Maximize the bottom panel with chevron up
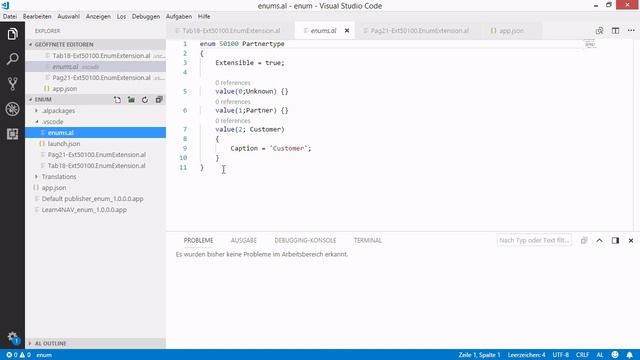The height and width of the screenshot is (360, 640). point(599,240)
